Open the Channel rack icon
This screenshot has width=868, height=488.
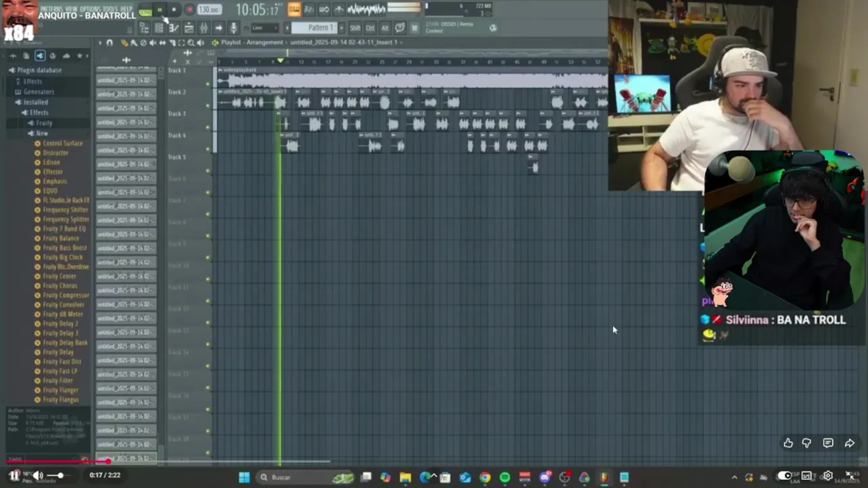(x=159, y=28)
